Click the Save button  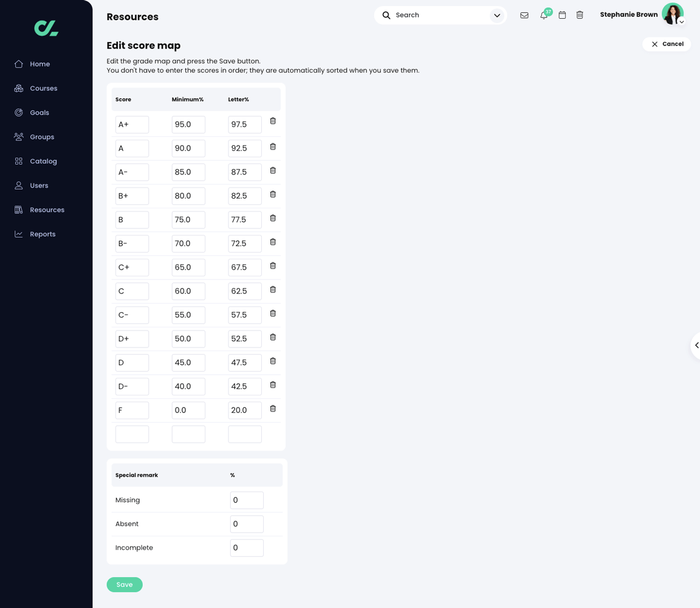(125, 585)
